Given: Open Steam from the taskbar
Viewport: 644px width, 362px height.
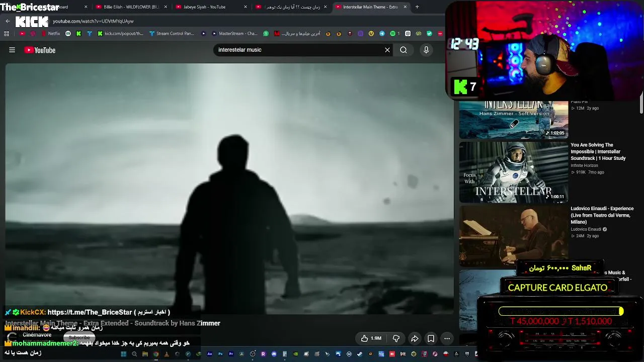Looking at the screenshot, I should tap(360, 354).
